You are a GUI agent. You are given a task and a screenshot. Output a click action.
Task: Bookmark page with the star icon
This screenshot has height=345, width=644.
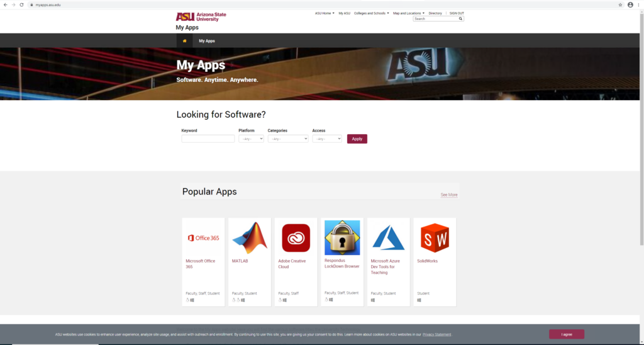click(620, 5)
